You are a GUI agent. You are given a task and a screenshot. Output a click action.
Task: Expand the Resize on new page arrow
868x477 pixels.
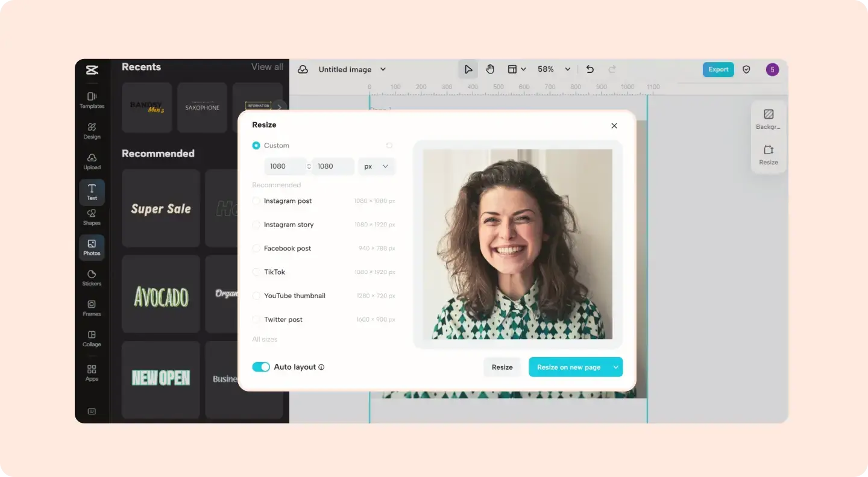pos(615,367)
